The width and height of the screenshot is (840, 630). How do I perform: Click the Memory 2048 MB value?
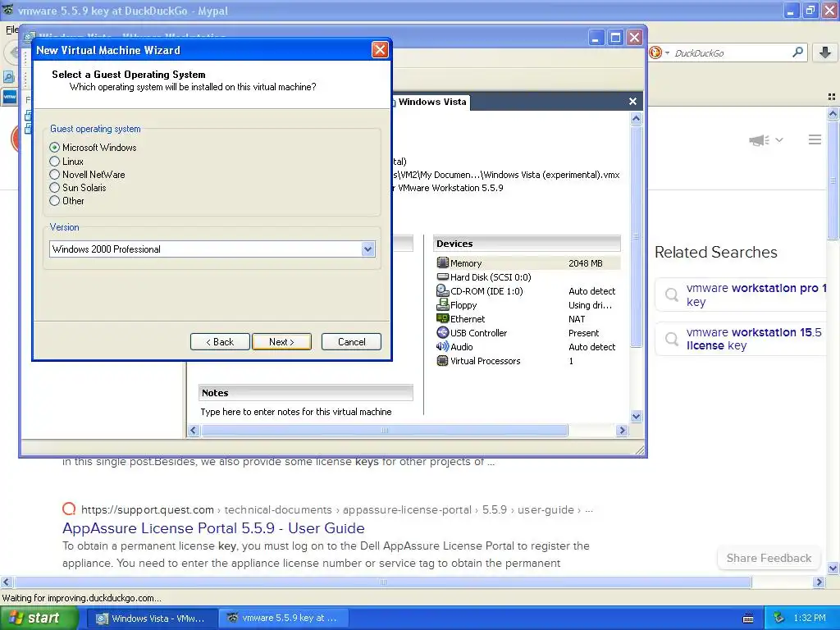tap(586, 263)
